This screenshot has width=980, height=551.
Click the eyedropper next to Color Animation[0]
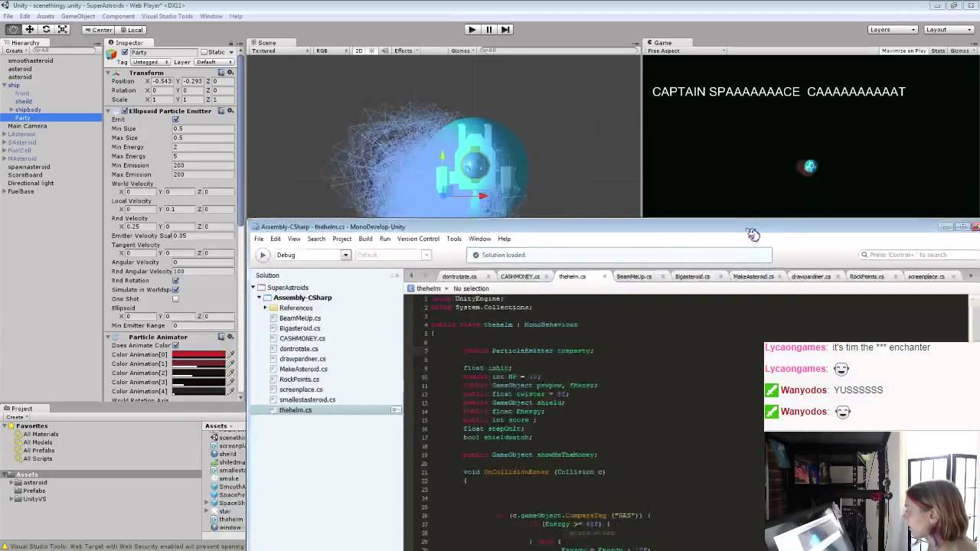click(x=230, y=355)
